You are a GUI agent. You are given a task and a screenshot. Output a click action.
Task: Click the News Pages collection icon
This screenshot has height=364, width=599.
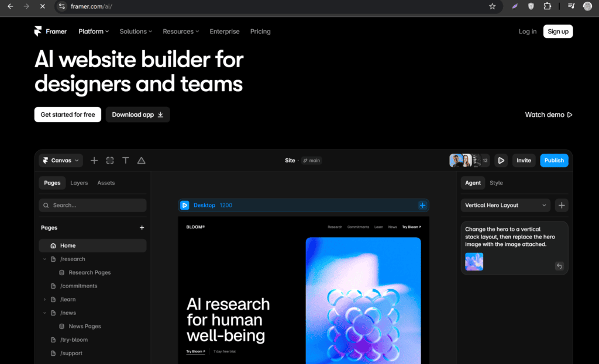62,326
